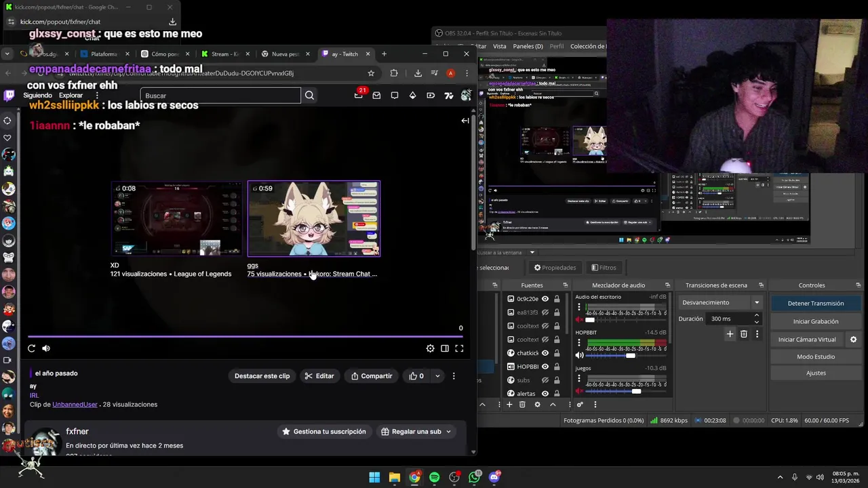Open the UnbannedUser profile link

click(75, 405)
